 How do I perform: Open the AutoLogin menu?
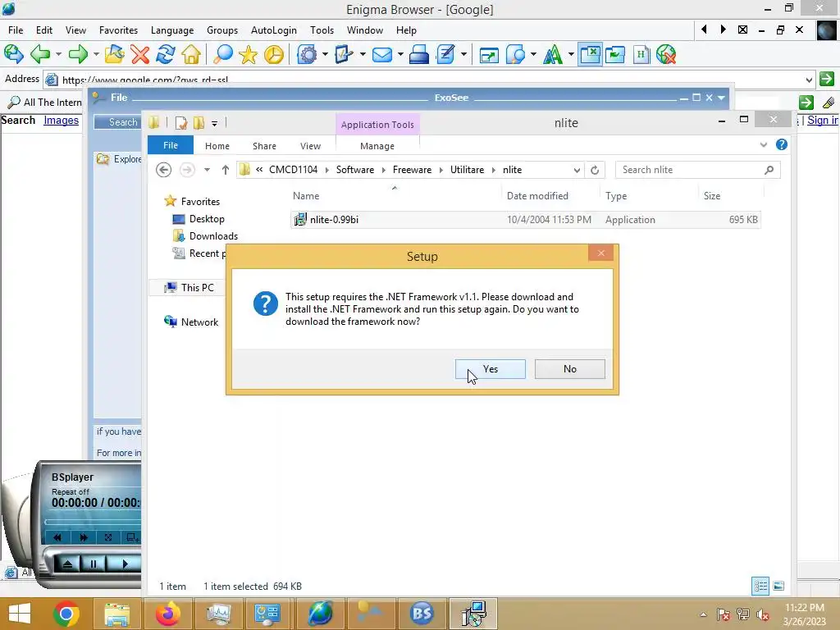pos(274,30)
